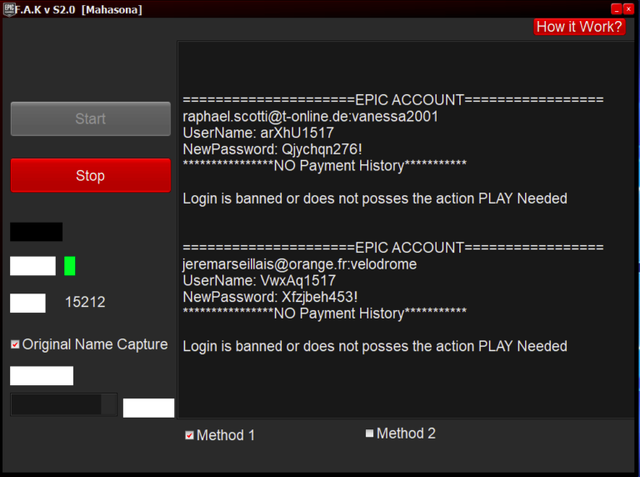The width and height of the screenshot is (640, 477).
Task: Enable the Method 2 checkbox
Action: [369, 433]
